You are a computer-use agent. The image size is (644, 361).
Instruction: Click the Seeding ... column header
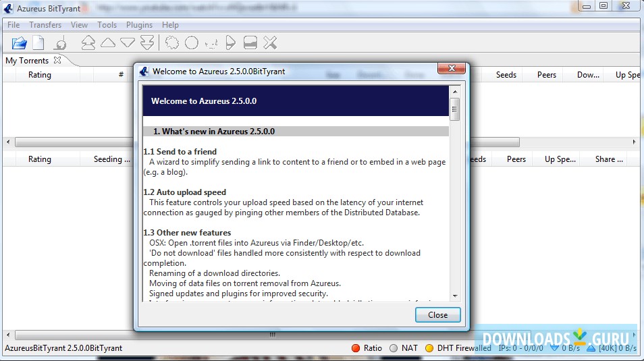pos(111,159)
